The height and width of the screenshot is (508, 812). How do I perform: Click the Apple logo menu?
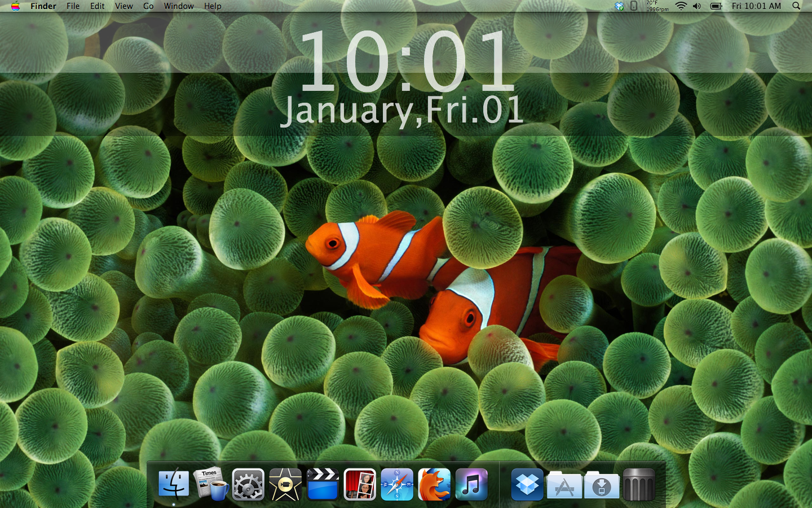(15, 6)
